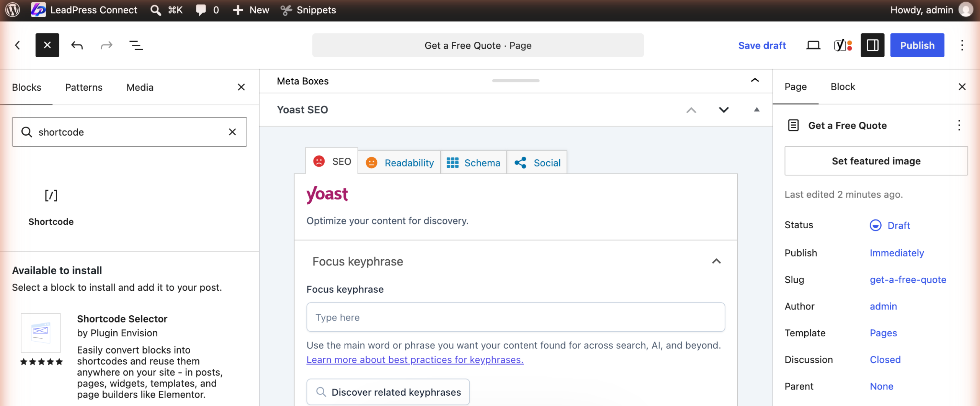The width and height of the screenshot is (980, 406).
Task: Close the settings sidebar
Action: [962, 87]
